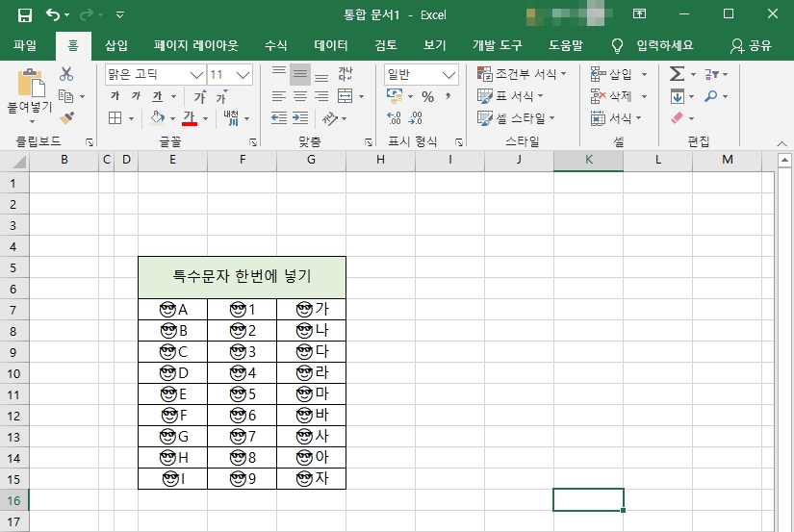Select column K header

[x=588, y=160]
